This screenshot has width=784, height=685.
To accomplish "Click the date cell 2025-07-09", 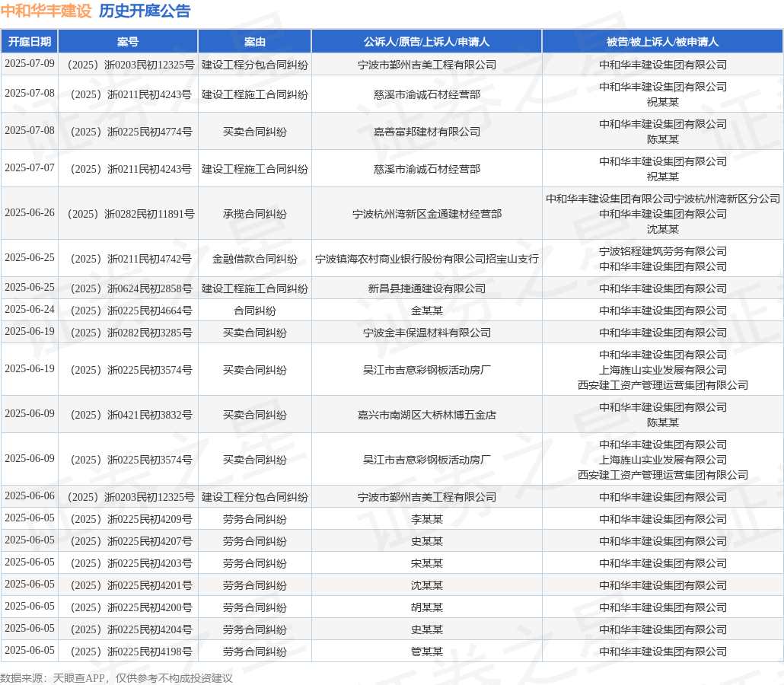I will [30, 63].
